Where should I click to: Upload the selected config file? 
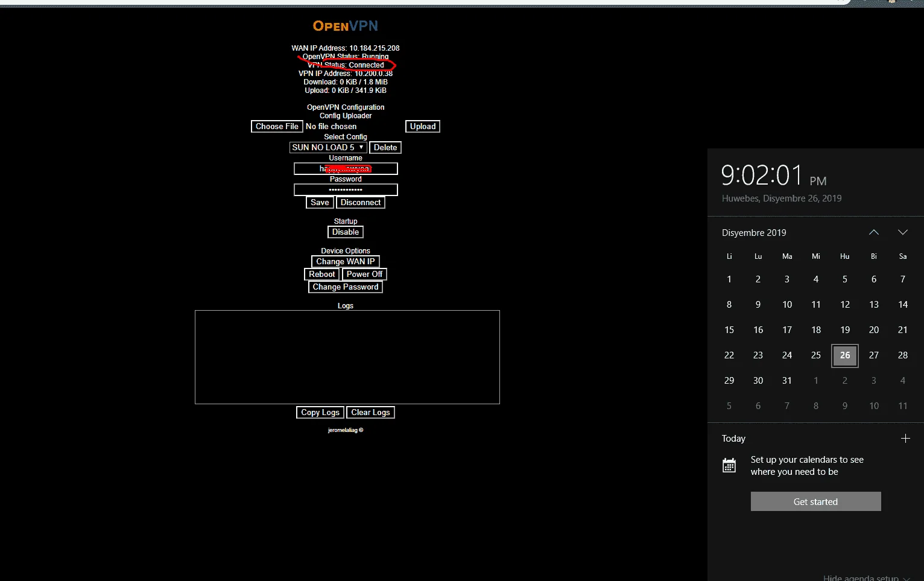pos(423,126)
